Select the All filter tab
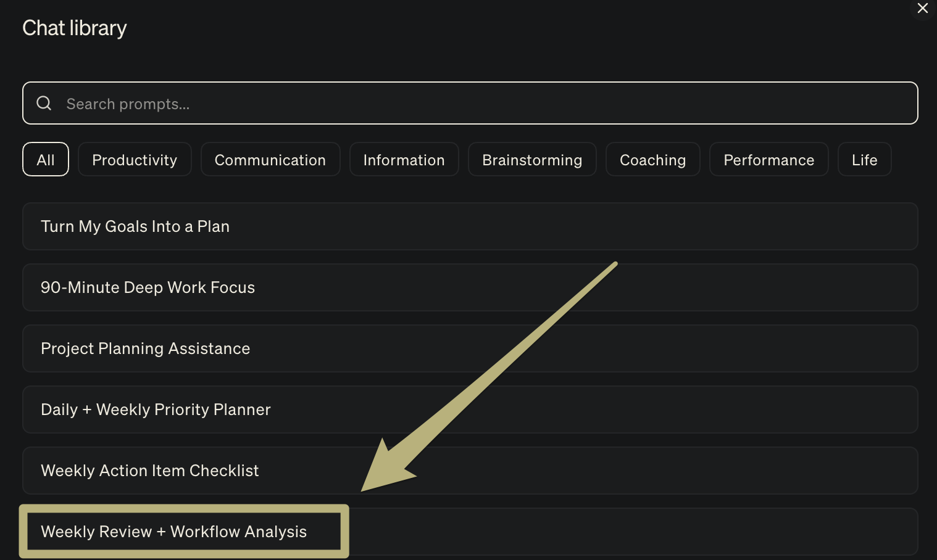 46,160
